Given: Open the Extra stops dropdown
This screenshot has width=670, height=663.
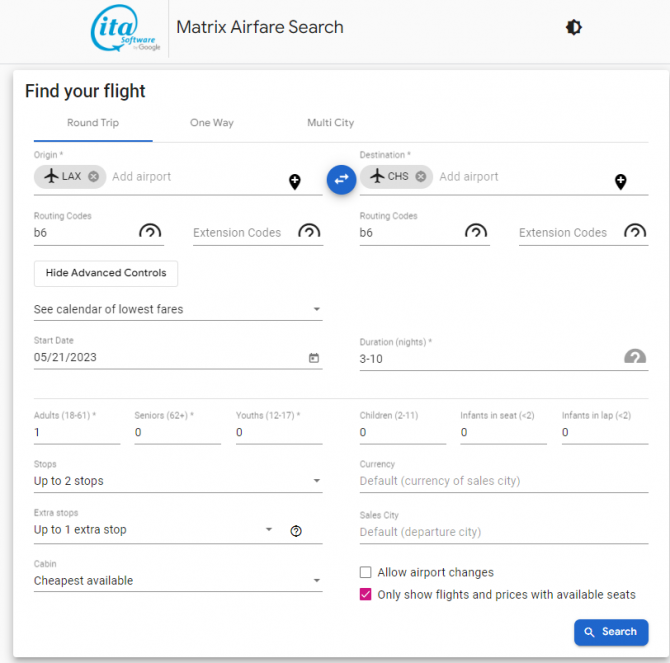Looking at the screenshot, I should [x=154, y=530].
